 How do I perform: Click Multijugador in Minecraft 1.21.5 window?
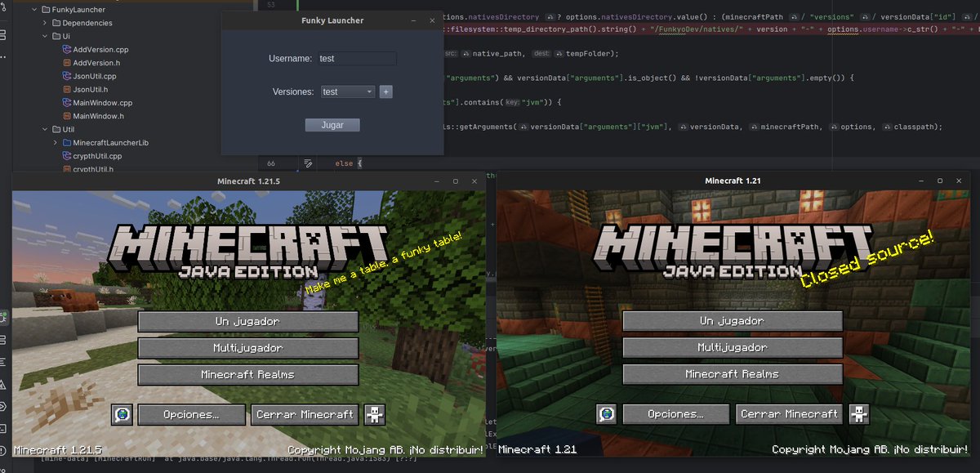pyautogui.click(x=248, y=348)
